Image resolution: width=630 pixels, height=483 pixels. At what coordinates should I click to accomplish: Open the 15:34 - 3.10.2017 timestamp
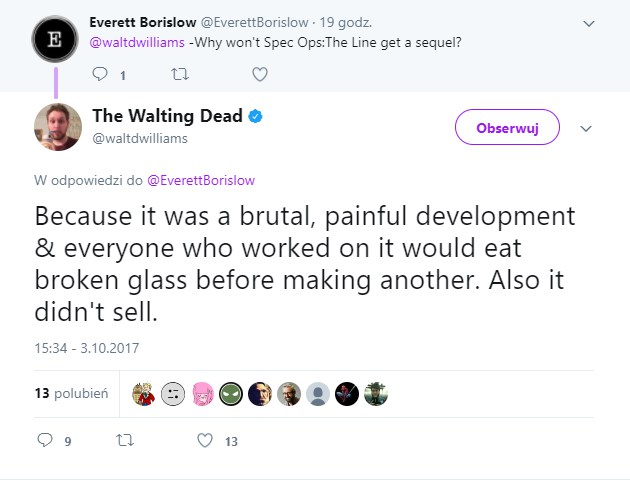pos(87,349)
